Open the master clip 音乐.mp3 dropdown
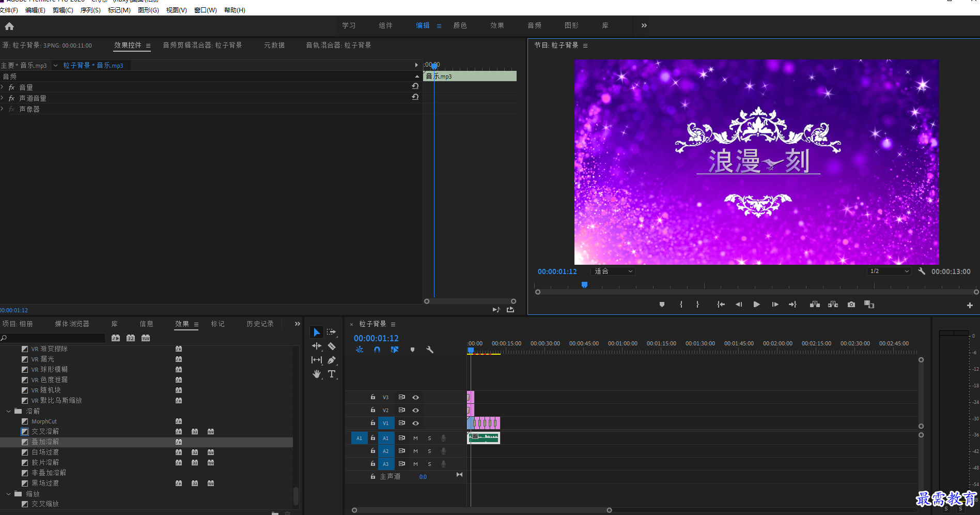Screen dimensions: 980x515 [55, 66]
